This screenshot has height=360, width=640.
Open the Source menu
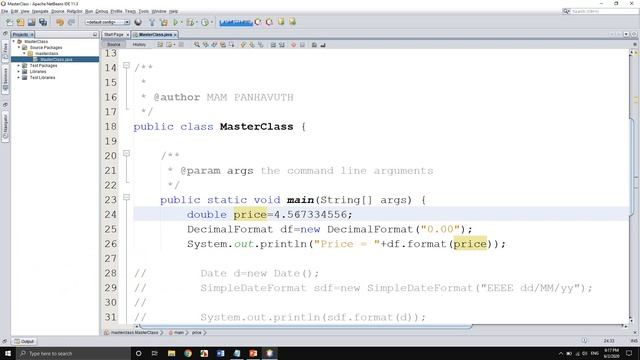(58, 11)
